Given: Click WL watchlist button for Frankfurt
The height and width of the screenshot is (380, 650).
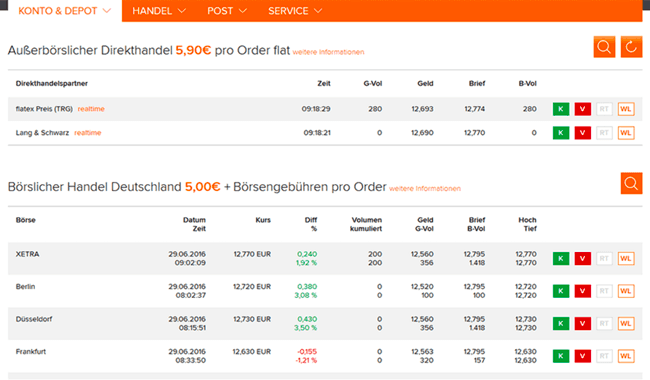Looking at the screenshot, I should click(x=626, y=356).
